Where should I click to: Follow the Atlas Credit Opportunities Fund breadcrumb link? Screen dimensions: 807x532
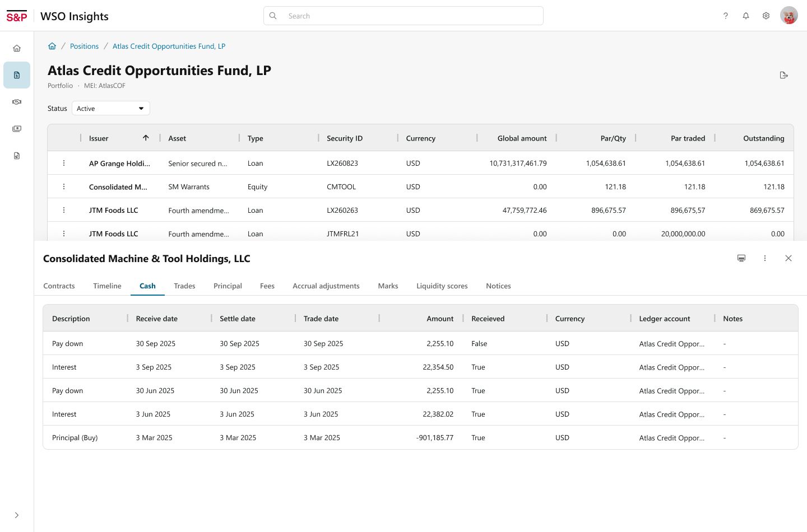(169, 46)
